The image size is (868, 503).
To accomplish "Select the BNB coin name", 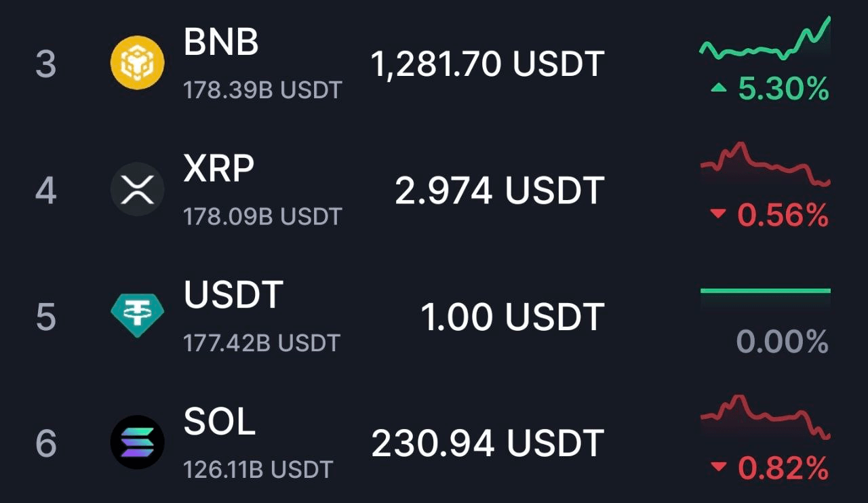I will (221, 43).
